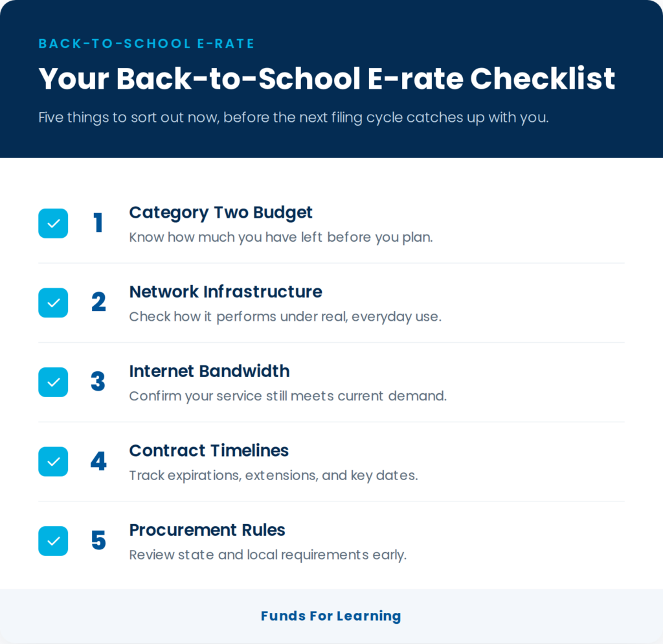Click the number 3 beside Internet Bandwidth

pos(98,382)
